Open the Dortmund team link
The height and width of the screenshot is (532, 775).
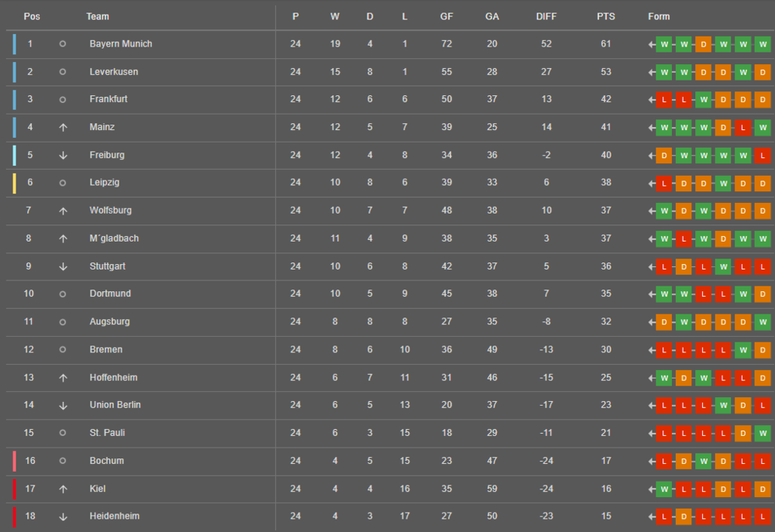tap(110, 294)
